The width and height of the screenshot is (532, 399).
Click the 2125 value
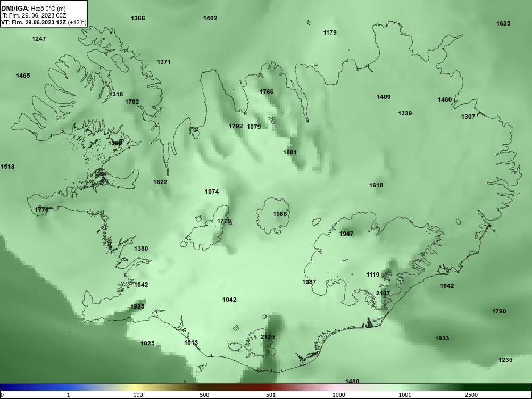click(x=268, y=337)
